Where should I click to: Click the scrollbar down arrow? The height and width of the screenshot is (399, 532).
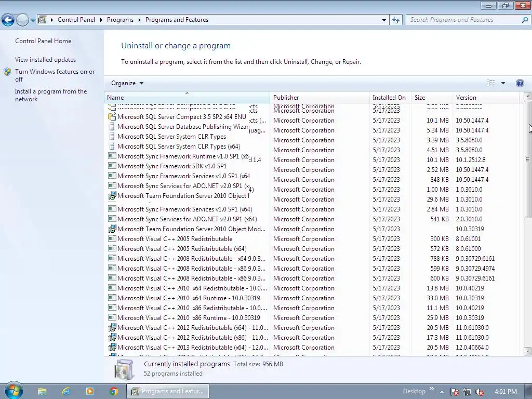[x=527, y=351]
